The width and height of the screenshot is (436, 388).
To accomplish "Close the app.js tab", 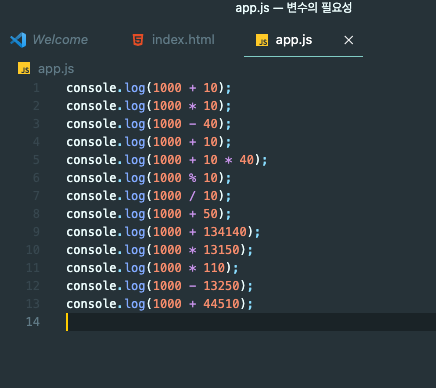I will (x=349, y=40).
